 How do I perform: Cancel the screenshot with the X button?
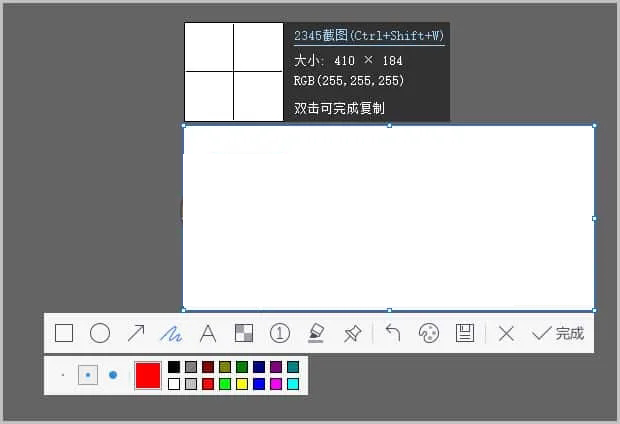click(506, 333)
